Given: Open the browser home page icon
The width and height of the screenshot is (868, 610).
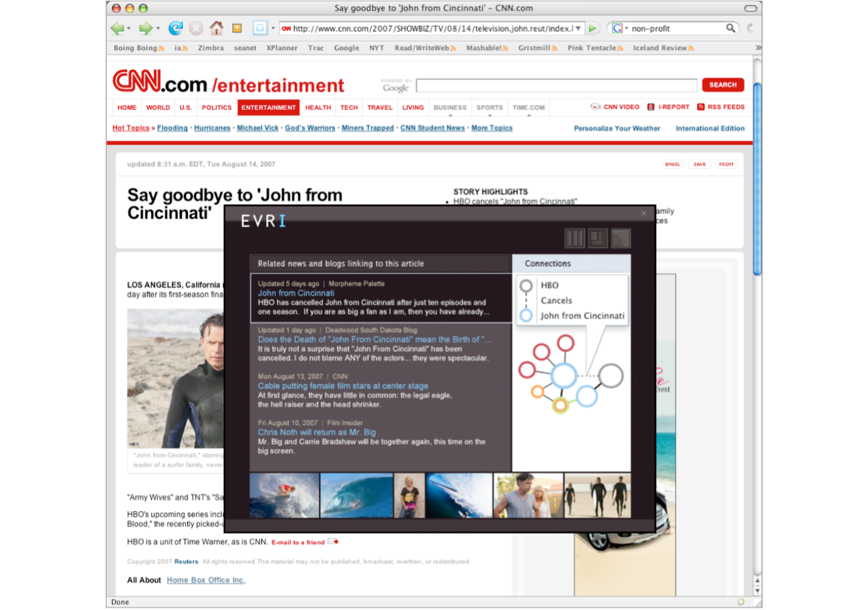Looking at the screenshot, I should (x=216, y=28).
